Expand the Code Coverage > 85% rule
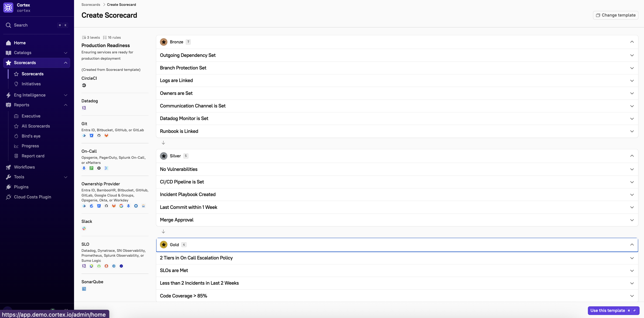 632,296
